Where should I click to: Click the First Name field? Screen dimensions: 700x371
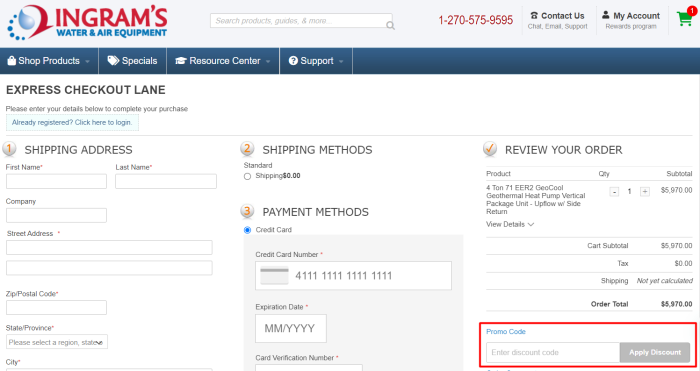coord(56,181)
